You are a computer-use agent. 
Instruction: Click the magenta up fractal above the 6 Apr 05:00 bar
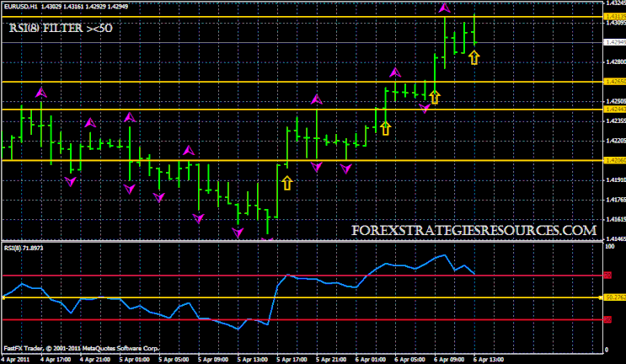click(x=395, y=72)
